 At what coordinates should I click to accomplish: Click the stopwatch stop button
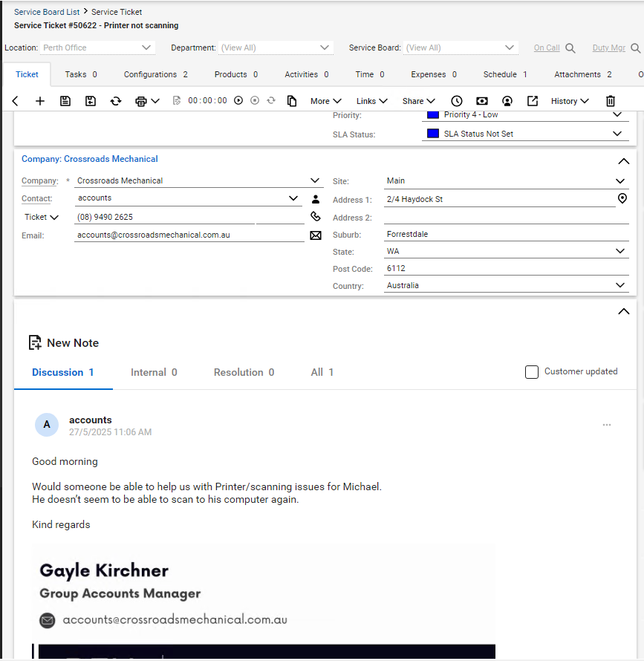pyautogui.click(x=255, y=101)
